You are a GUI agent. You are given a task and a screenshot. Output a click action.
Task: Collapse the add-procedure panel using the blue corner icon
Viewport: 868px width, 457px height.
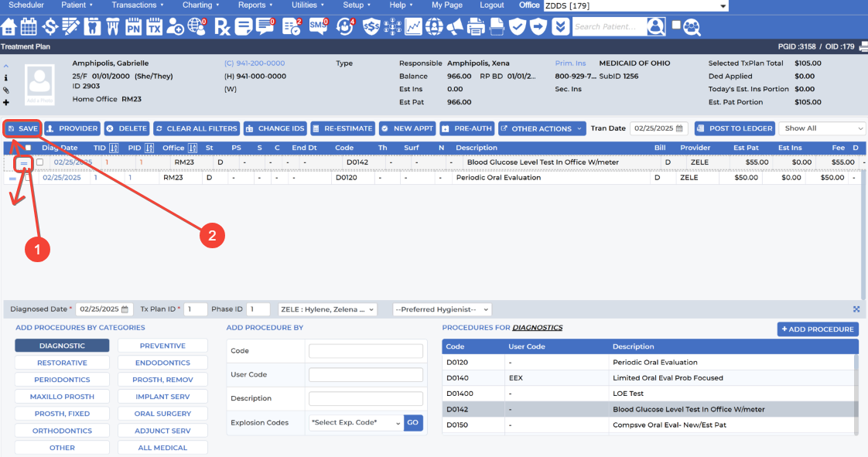point(856,309)
